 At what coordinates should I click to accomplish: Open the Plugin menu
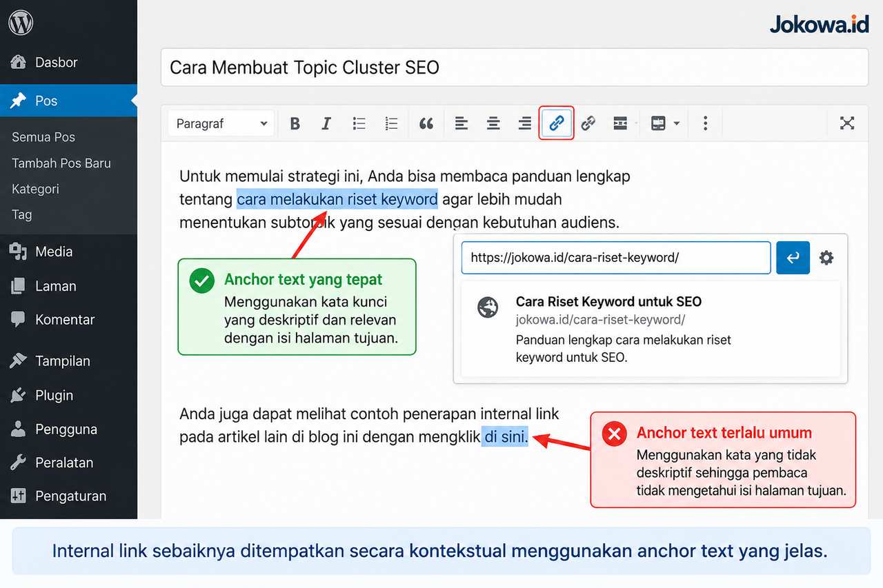[69, 396]
